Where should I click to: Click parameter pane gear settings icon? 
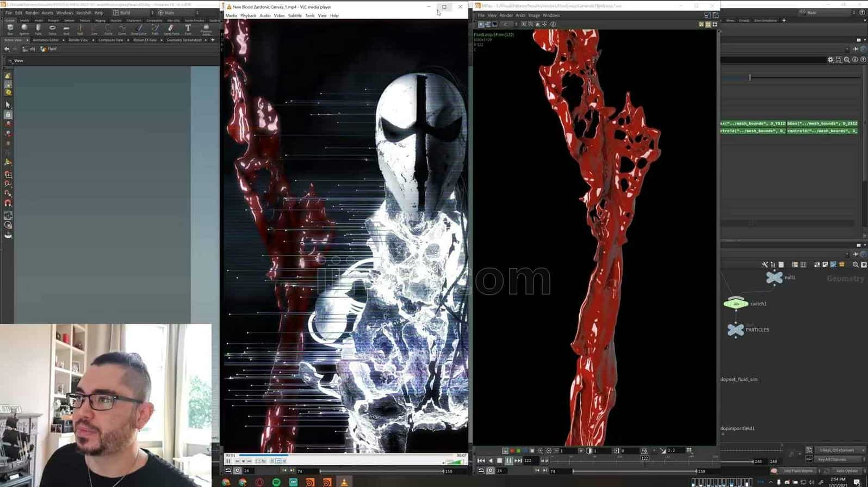(x=830, y=60)
